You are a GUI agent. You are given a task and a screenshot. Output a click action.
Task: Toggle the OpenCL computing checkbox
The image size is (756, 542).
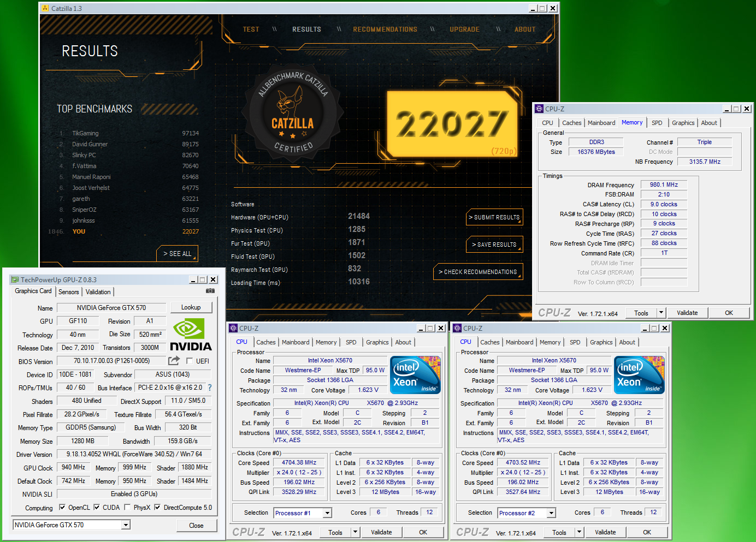click(x=62, y=507)
